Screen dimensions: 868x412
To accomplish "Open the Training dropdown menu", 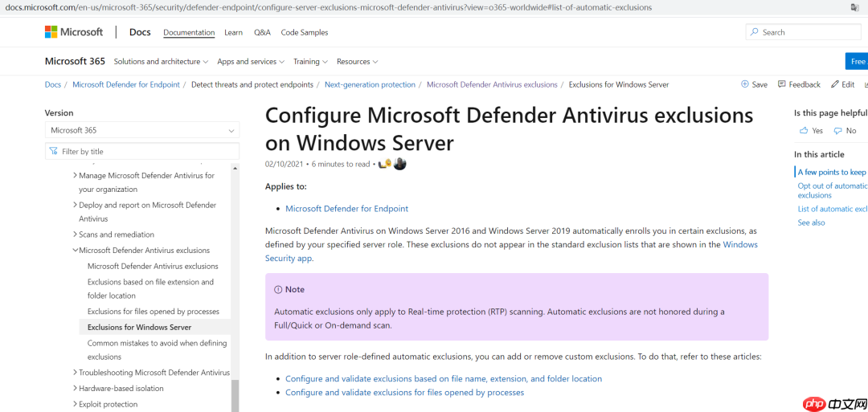I will [310, 61].
